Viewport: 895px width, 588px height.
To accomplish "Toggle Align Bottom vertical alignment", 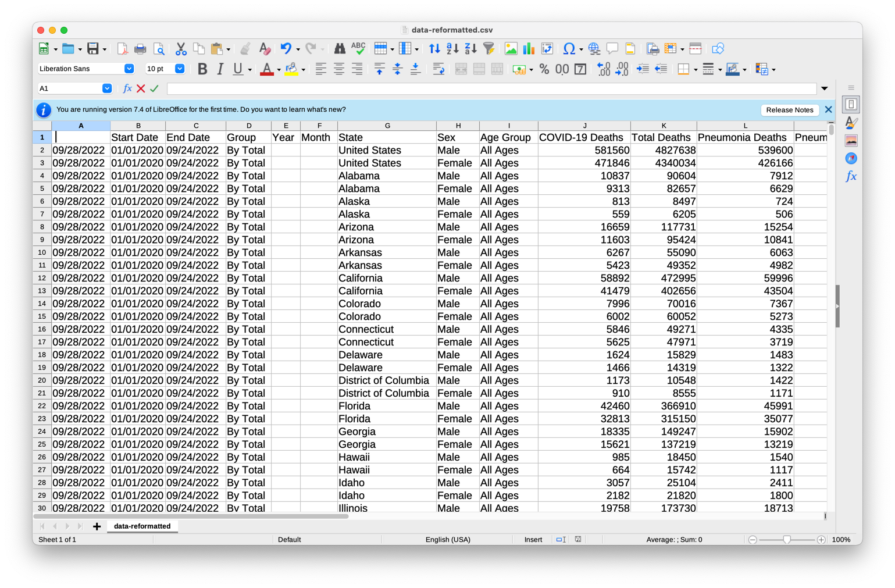I will [415, 69].
